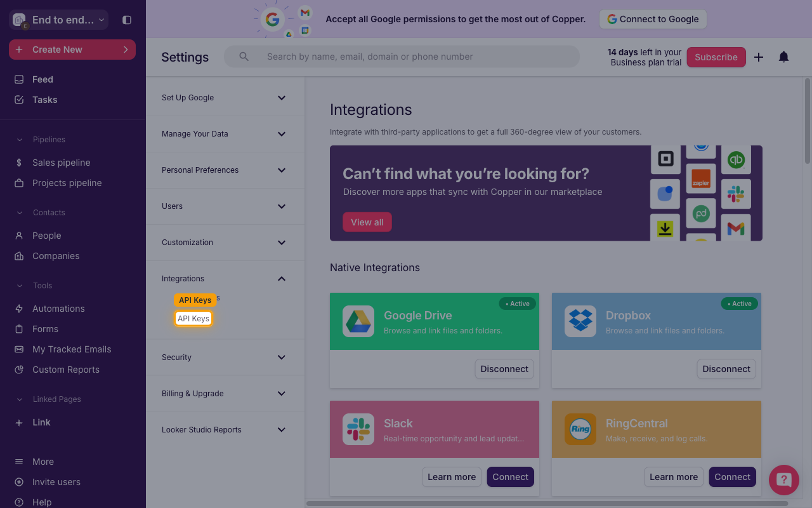
Task: Click the plus icon next to Subscribe
Action: (759, 57)
